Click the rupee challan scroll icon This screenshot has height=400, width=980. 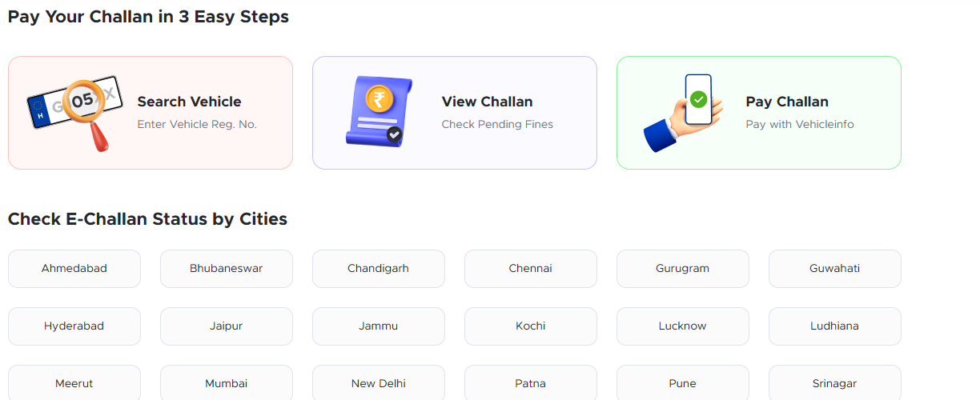click(x=379, y=111)
